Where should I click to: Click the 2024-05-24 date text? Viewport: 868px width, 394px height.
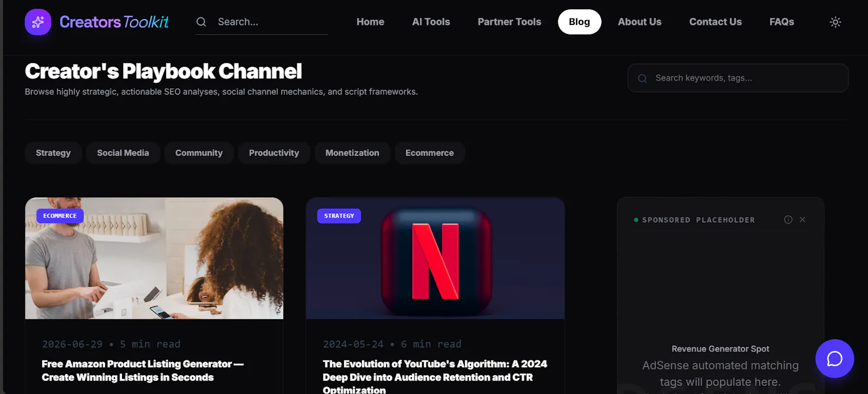tap(353, 344)
